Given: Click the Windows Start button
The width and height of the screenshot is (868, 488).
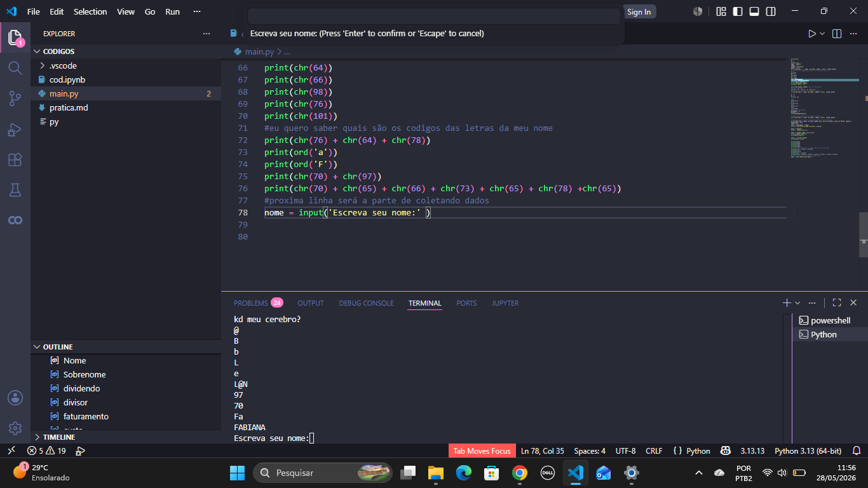Looking at the screenshot, I should click(237, 473).
